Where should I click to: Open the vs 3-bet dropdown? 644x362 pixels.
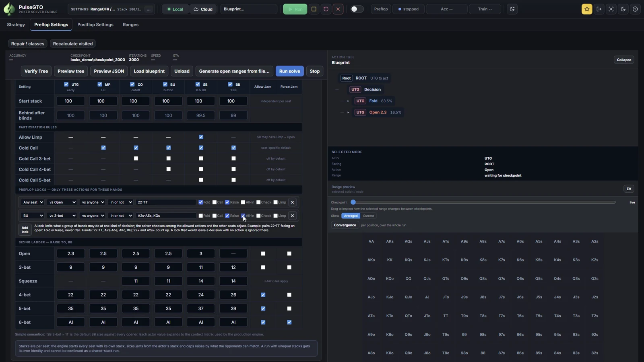point(62,216)
